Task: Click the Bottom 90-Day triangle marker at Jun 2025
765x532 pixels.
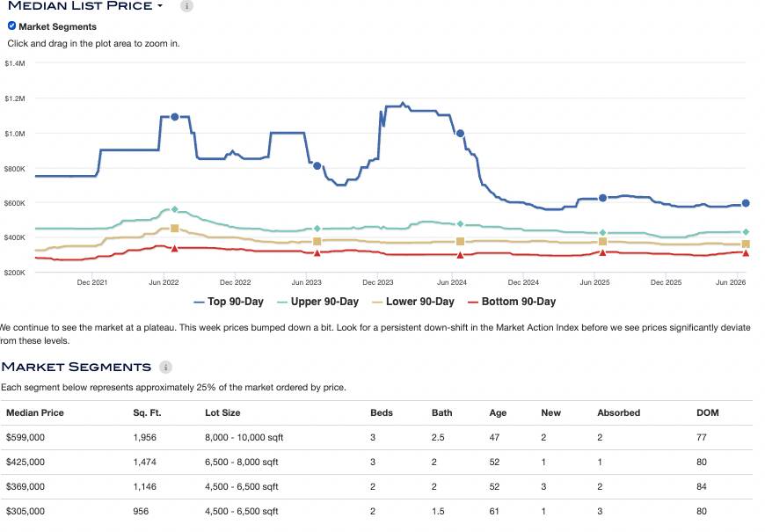Action: [602, 252]
